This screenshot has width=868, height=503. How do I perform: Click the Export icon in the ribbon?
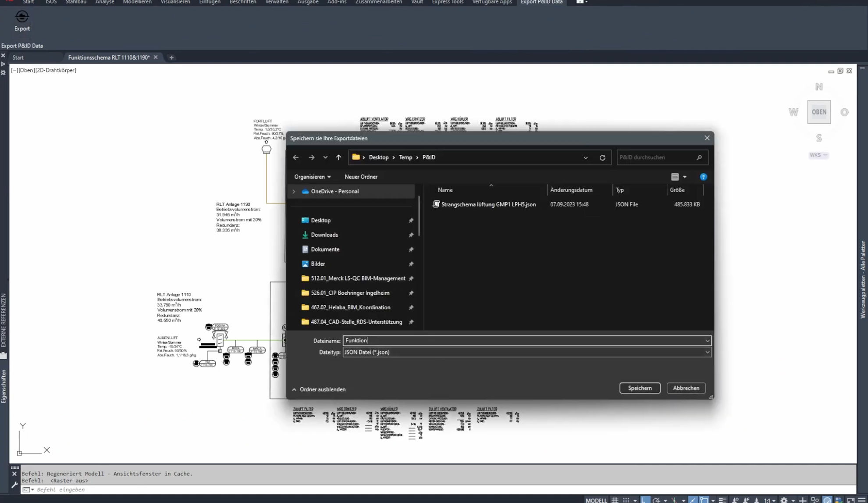[x=22, y=17]
